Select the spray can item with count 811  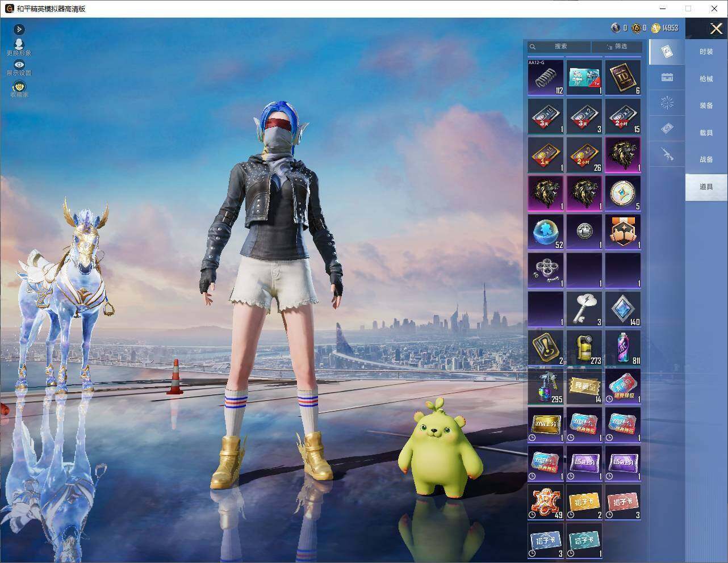click(x=623, y=347)
